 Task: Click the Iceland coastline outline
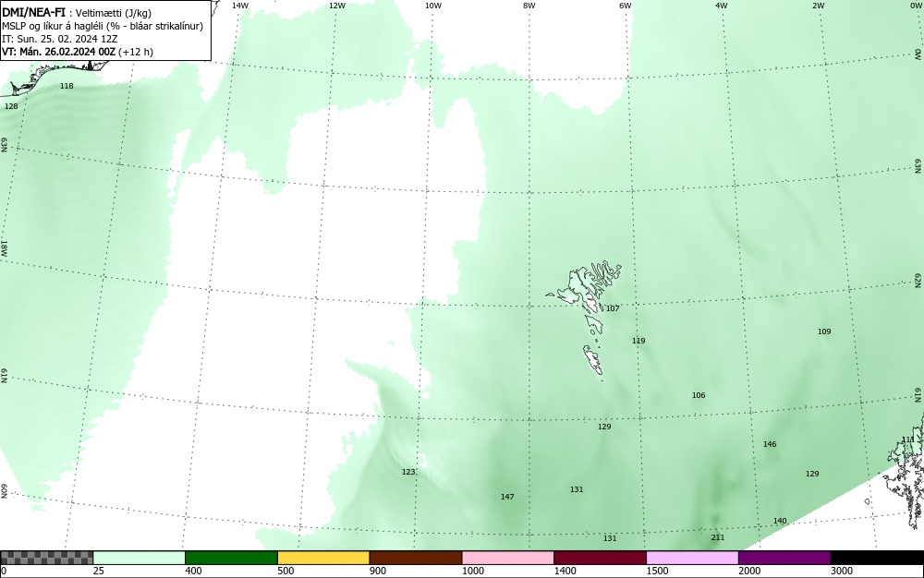tap(55, 77)
